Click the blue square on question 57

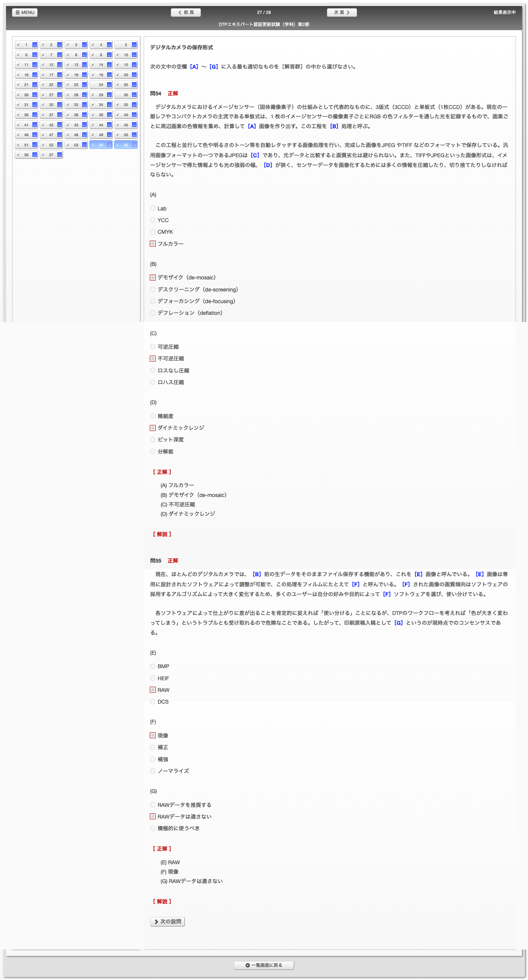point(60,155)
